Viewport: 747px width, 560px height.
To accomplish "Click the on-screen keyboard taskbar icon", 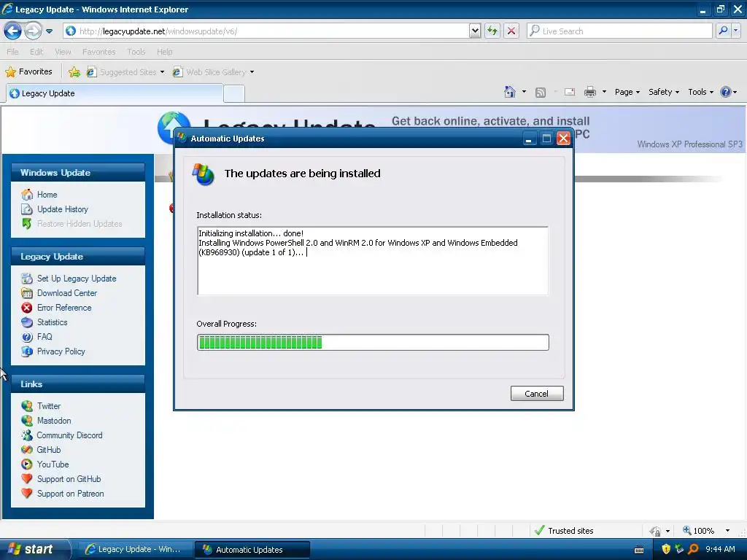I will 639,550.
